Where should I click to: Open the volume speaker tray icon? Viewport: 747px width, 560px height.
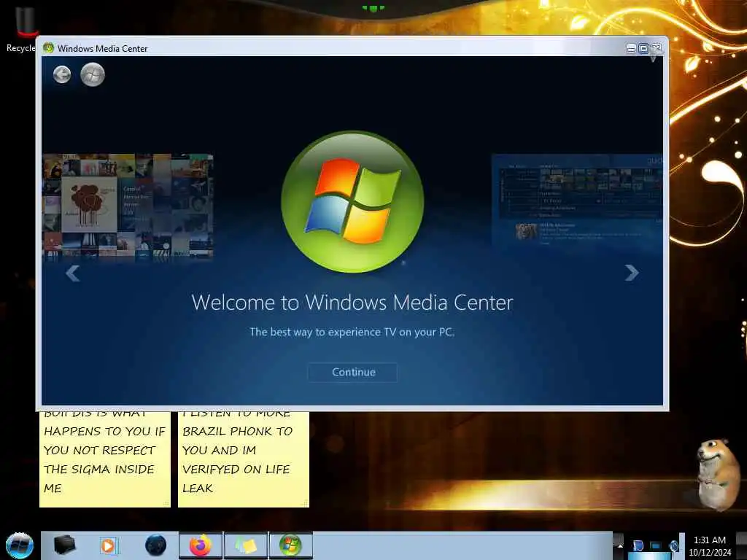click(x=673, y=545)
